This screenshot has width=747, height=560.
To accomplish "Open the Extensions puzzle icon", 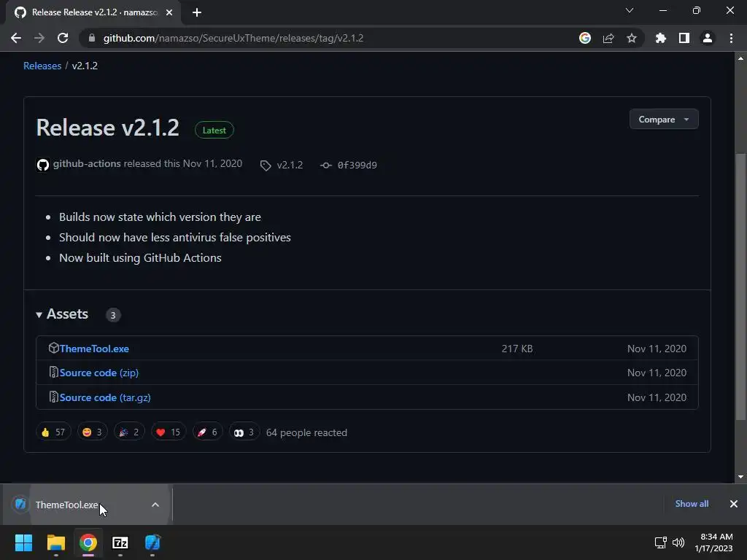I will (661, 38).
